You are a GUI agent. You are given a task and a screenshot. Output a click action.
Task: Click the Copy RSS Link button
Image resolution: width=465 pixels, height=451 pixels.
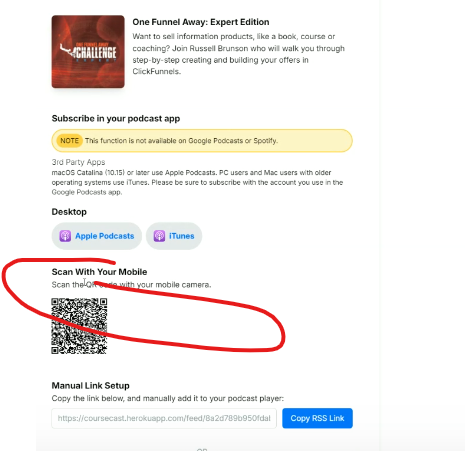[x=317, y=418]
